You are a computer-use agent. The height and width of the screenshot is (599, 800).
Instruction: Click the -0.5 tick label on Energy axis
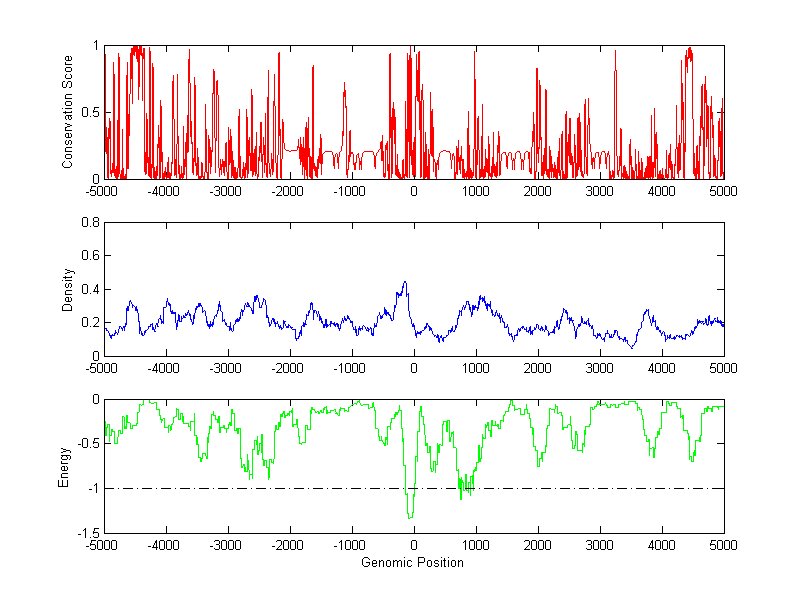point(86,444)
